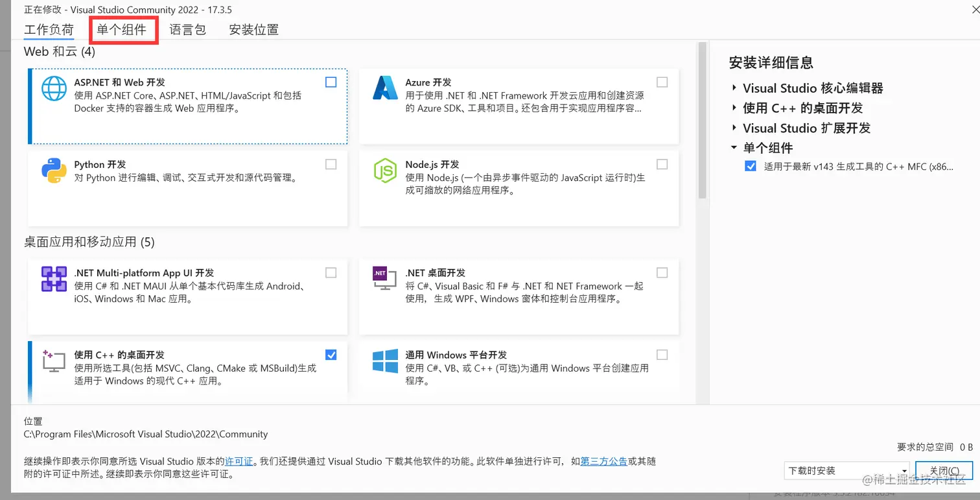Check the 通用 Windows 平台开发 checkbox
Viewport: 980px width, 500px height.
tap(662, 355)
